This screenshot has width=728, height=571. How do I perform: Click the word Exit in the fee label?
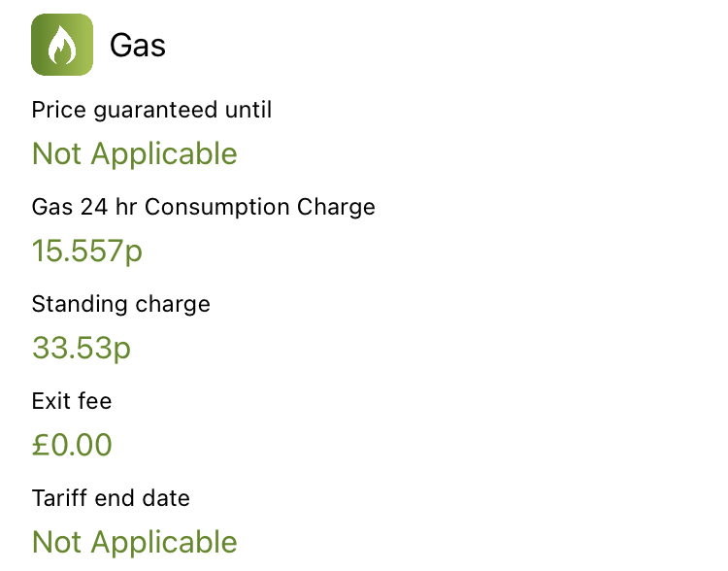50,401
